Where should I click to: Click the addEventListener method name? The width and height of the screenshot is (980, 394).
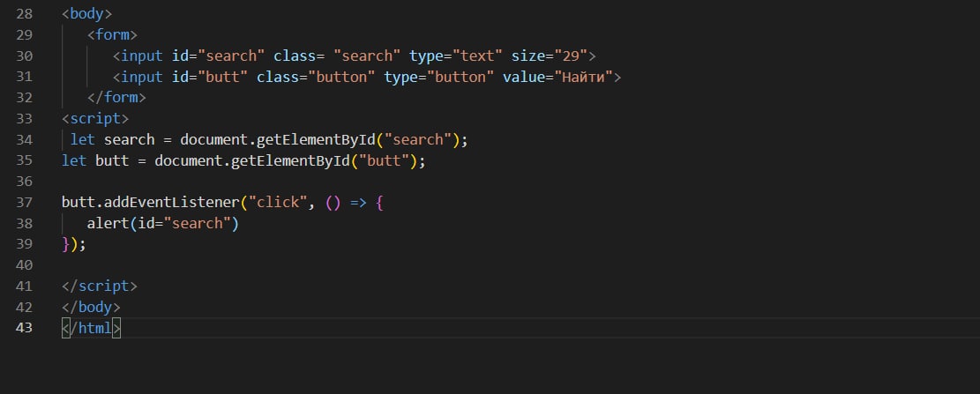pyautogui.click(x=172, y=203)
